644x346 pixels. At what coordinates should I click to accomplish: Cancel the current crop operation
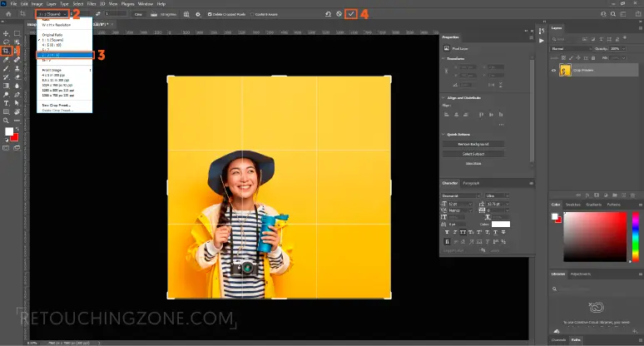(x=339, y=14)
